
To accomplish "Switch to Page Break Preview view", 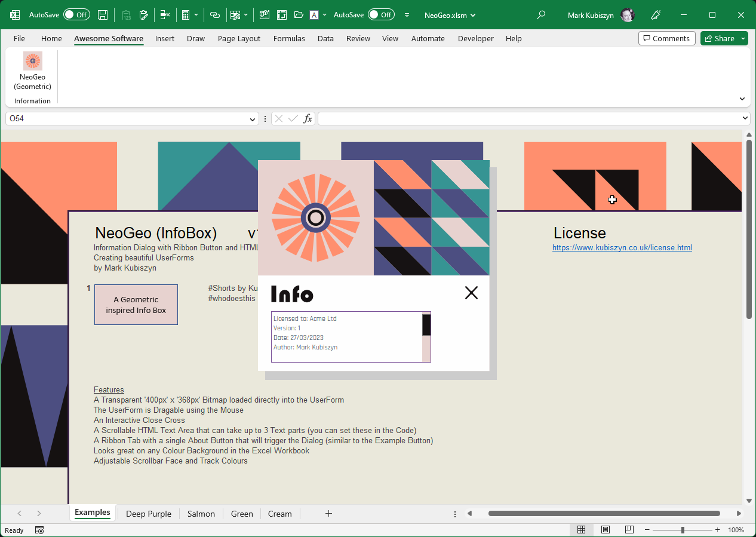I will [629, 530].
